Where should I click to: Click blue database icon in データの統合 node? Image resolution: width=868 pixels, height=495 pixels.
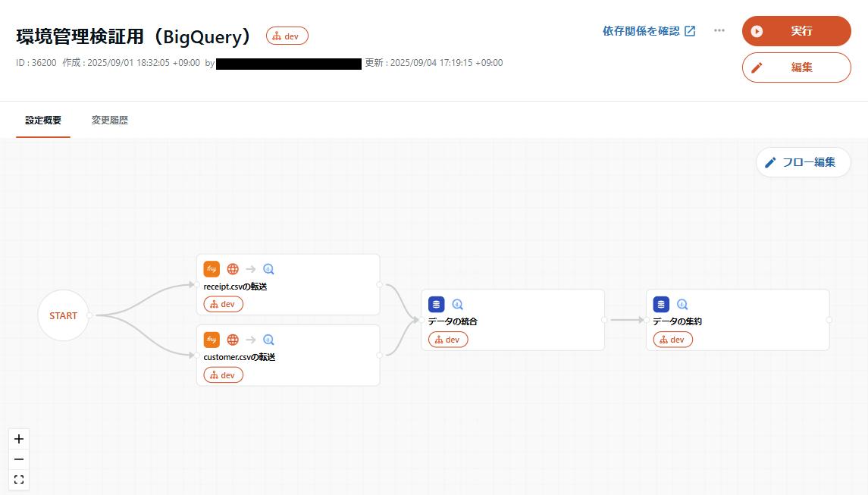[x=436, y=304]
